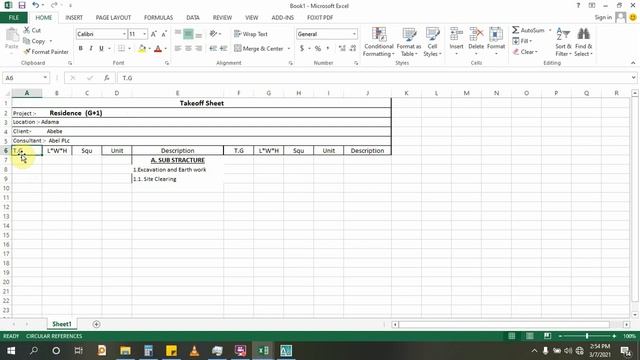Open the font size dropdown
Image resolution: width=640 pixels, height=360 pixels.
point(144,34)
